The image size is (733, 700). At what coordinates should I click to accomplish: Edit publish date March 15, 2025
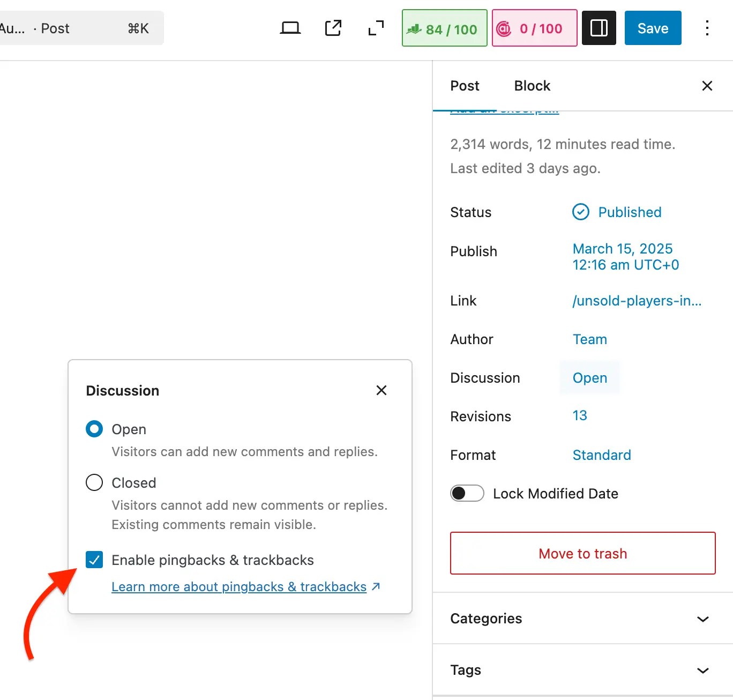click(x=626, y=257)
